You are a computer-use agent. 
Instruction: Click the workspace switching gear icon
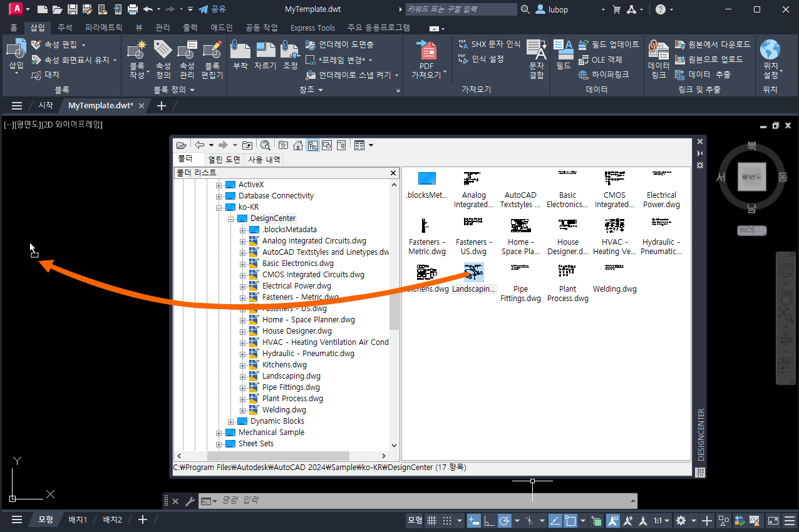[681, 520]
